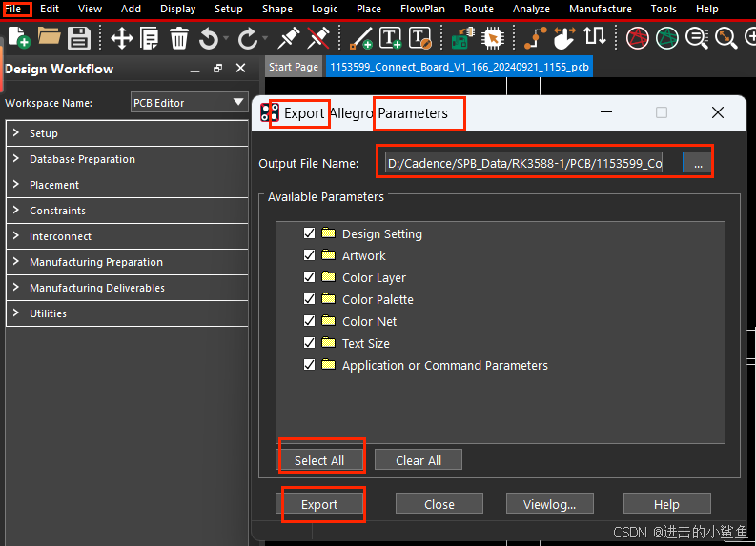Open the Manufacture menu
Viewport: 756px width, 546px height.
601,9
